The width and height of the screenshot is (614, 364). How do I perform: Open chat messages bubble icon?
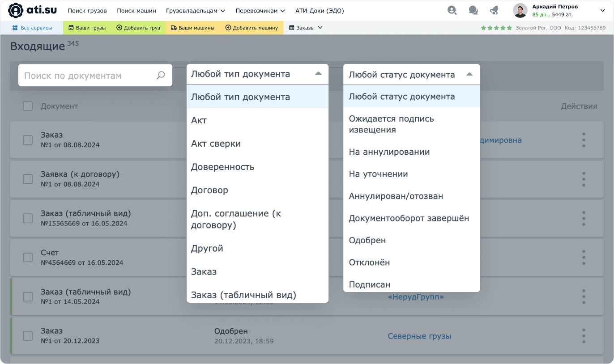(473, 10)
